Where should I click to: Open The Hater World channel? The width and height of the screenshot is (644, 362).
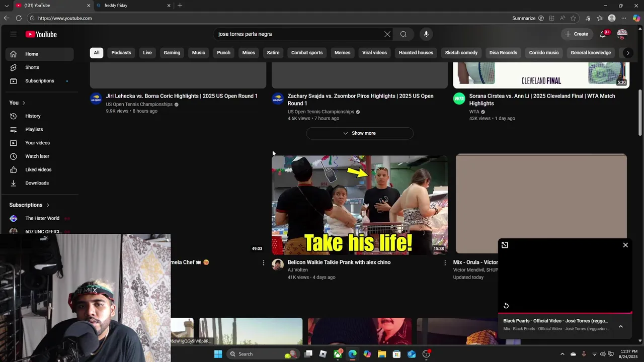pyautogui.click(x=40, y=218)
